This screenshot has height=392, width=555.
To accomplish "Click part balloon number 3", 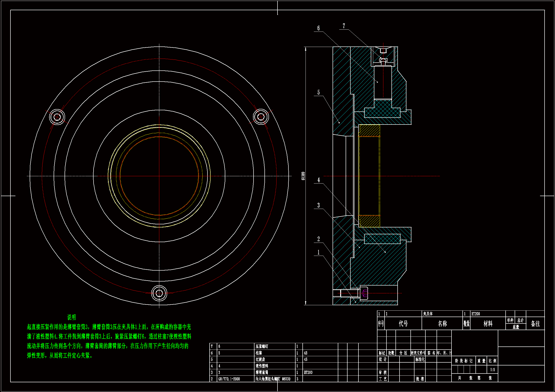I will coord(318,205).
